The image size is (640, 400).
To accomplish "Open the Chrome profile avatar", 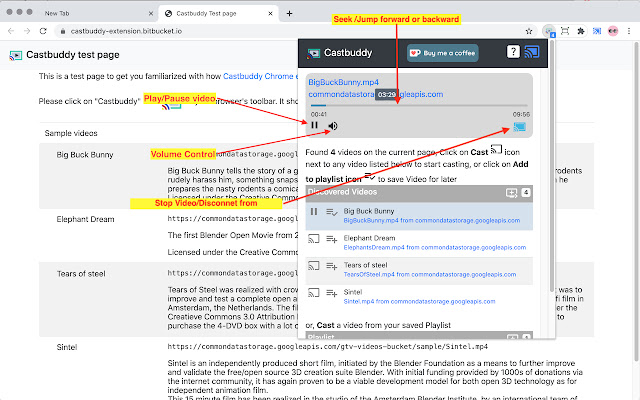I will coord(613,31).
